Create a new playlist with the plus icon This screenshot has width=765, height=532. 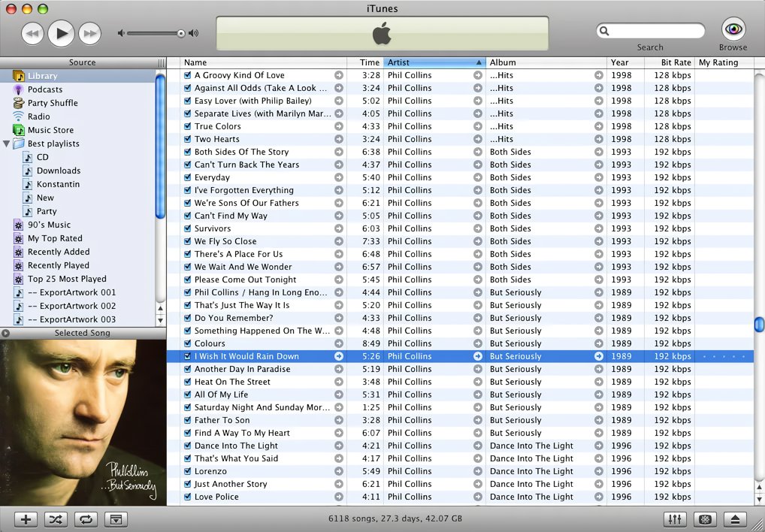click(25, 519)
